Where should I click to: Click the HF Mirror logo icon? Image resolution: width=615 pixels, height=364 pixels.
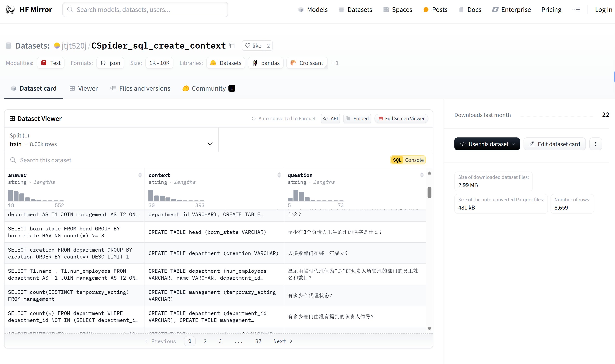click(x=10, y=9)
